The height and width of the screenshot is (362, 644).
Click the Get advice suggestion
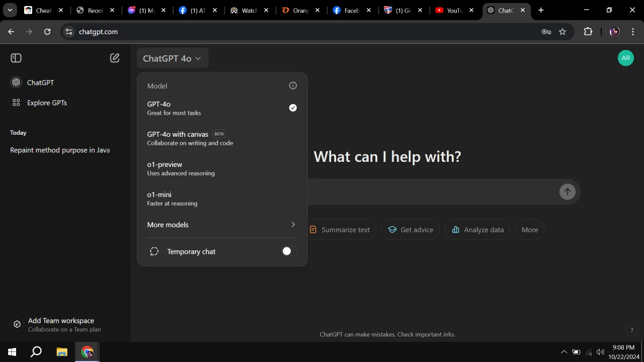pyautogui.click(x=411, y=230)
